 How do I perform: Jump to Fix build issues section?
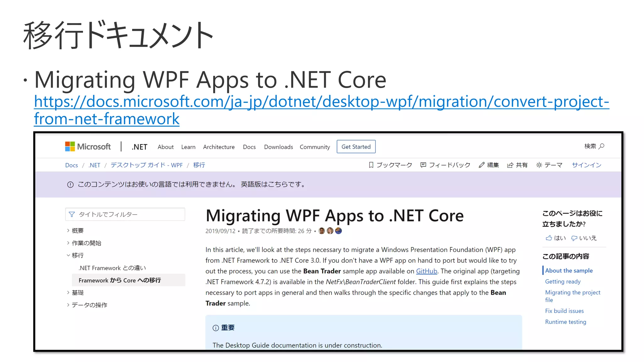click(x=564, y=311)
